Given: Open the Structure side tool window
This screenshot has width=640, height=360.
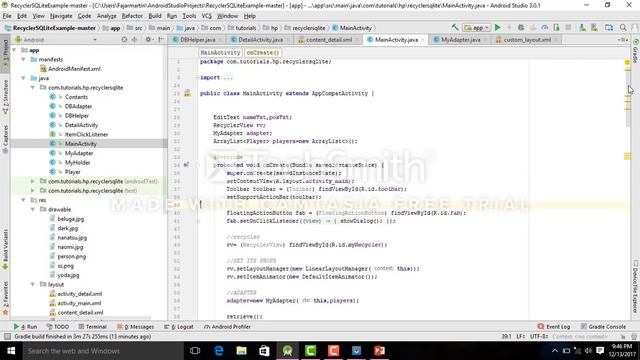Looking at the screenshot, I should click(x=5, y=96).
